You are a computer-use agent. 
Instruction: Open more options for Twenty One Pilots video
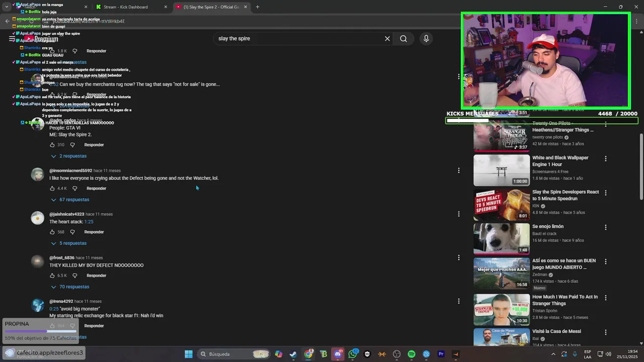pos(606,124)
